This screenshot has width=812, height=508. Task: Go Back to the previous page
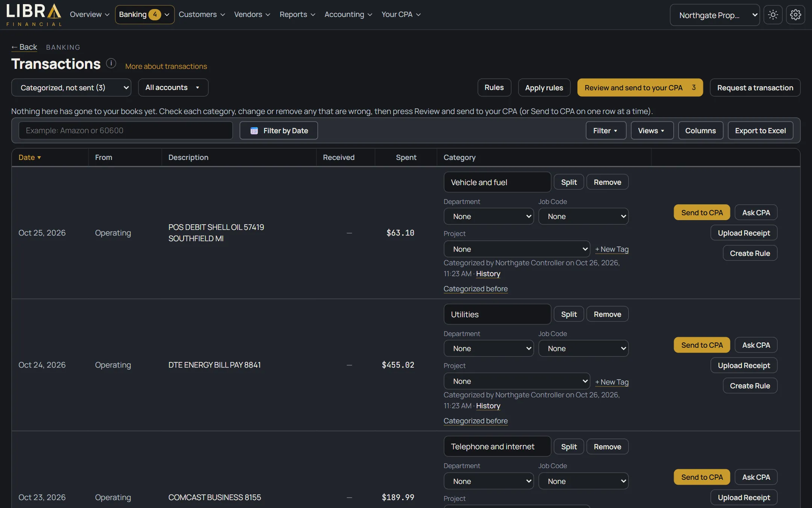tap(24, 47)
